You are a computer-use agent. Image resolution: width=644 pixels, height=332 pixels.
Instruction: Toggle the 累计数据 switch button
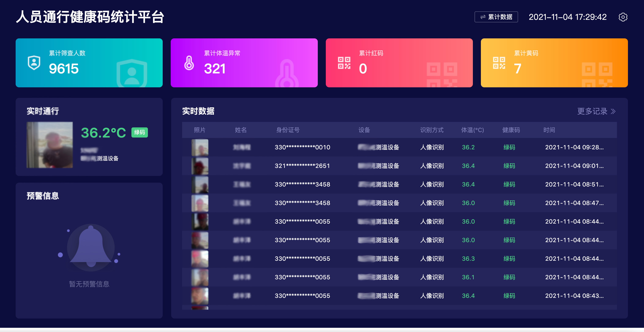point(496,17)
